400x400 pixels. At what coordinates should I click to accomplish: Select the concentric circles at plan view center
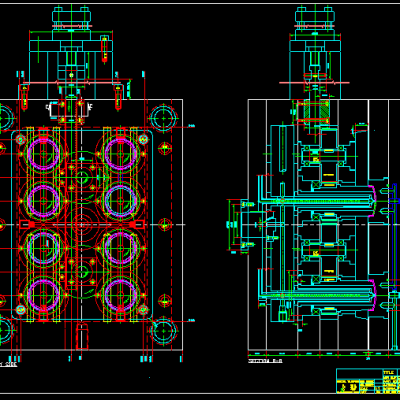81,225
